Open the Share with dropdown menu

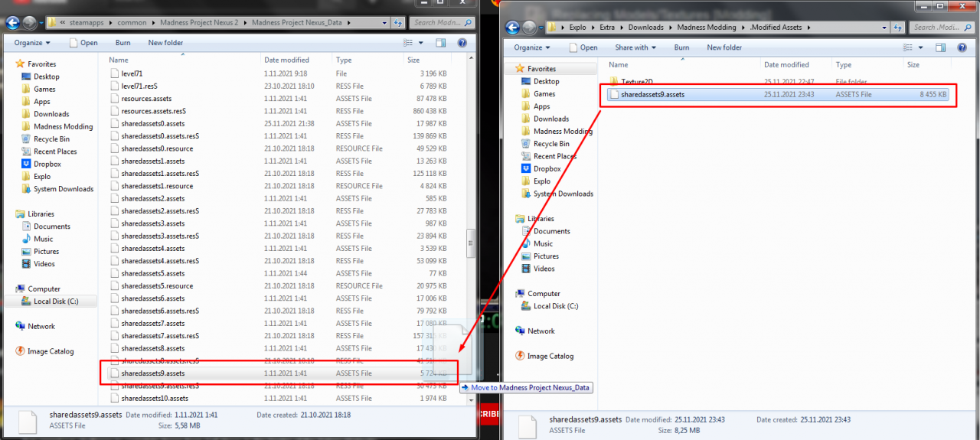(635, 47)
